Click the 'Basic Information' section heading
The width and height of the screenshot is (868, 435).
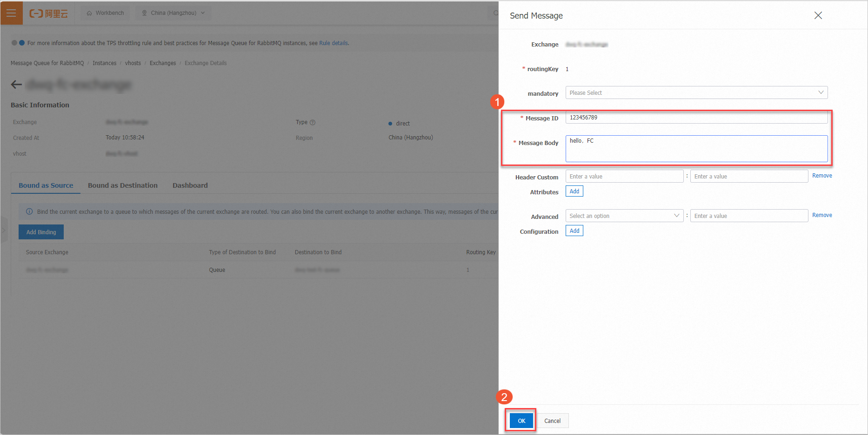point(40,105)
